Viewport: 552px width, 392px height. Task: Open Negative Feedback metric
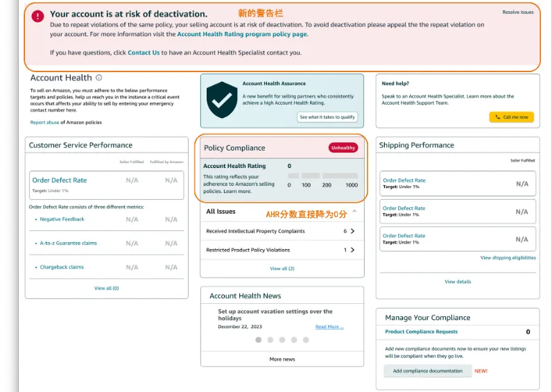[x=62, y=219]
